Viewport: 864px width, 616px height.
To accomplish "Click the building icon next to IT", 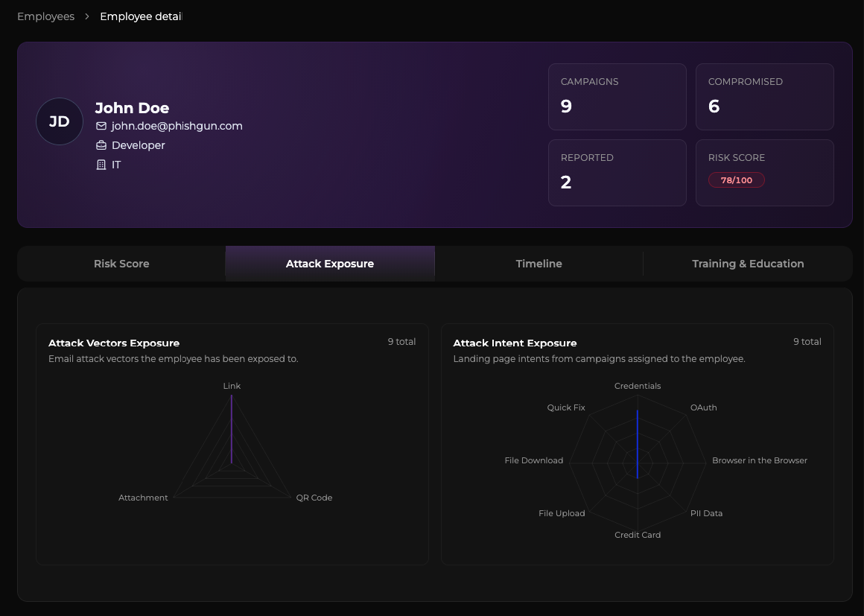I will pos(101,165).
